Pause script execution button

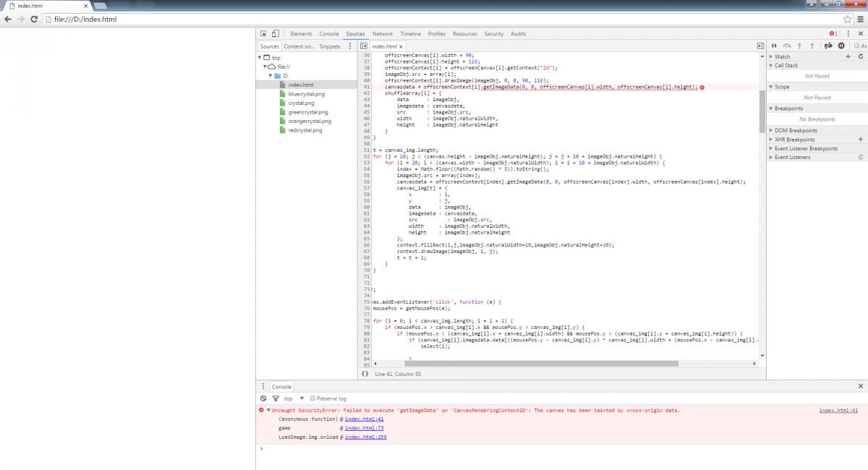coord(773,46)
